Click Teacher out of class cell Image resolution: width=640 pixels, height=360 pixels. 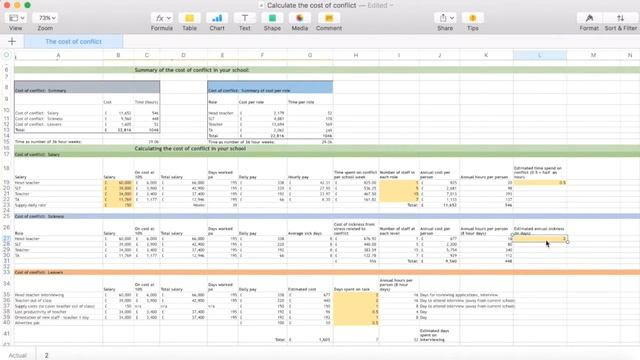coord(58,300)
